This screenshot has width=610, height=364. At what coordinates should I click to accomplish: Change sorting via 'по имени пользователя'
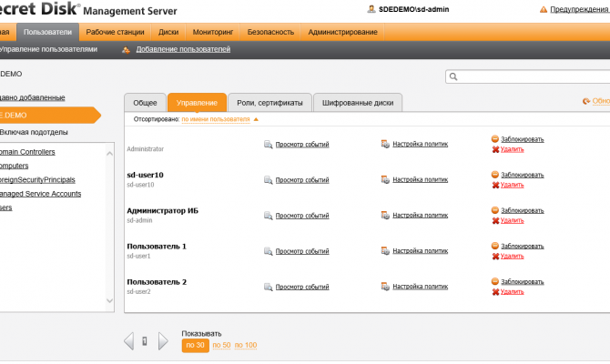point(216,119)
